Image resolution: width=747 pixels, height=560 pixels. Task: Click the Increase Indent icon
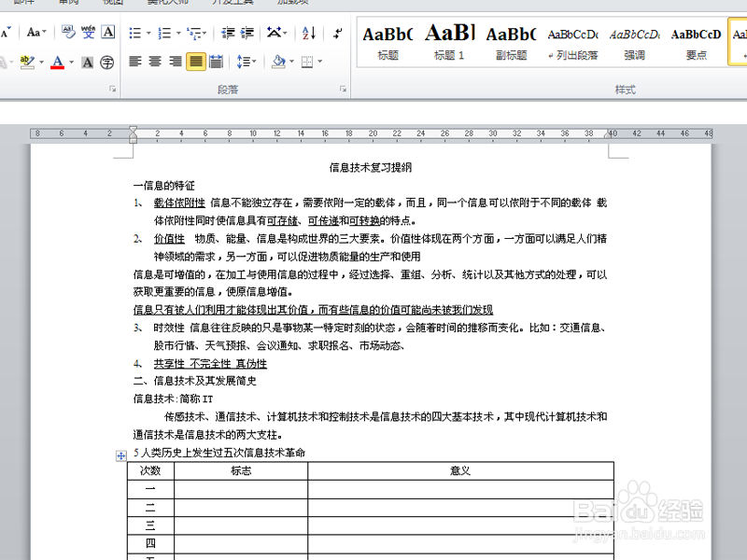(x=247, y=33)
